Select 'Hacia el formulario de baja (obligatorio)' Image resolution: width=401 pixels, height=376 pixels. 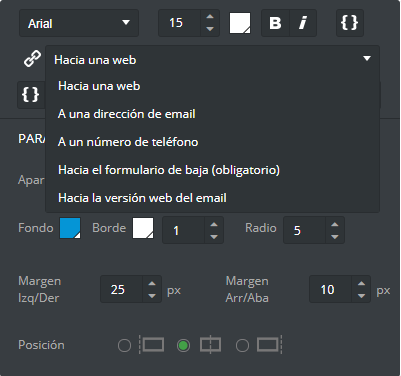[169, 170]
